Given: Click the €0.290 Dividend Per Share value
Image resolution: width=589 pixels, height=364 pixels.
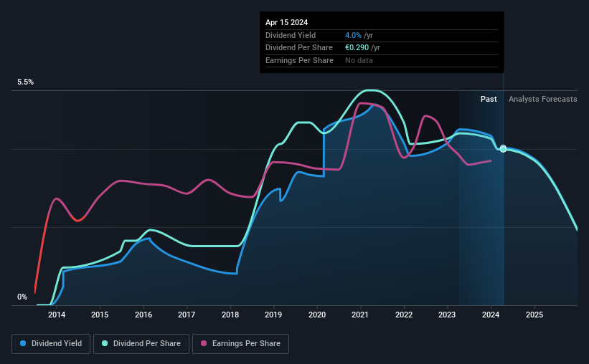Looking at the screenshot, I should [358, 48].
